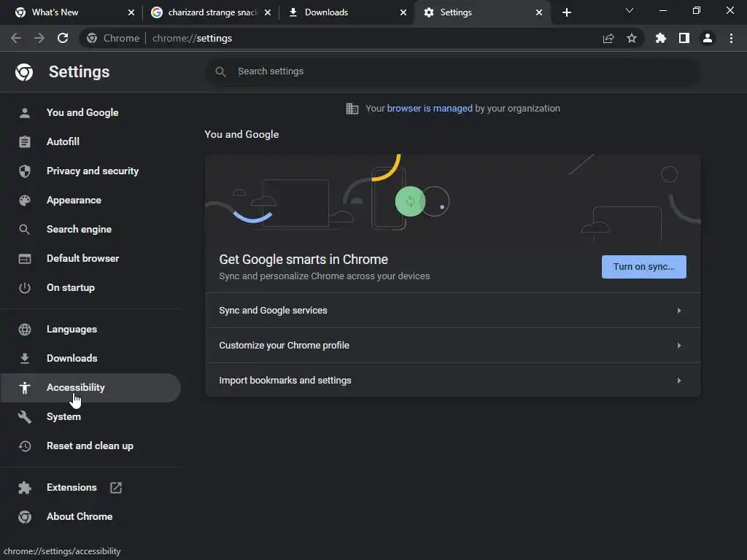Bookmark this tab with the star icon
The width and height of the screenshot is (747, 560).
point(632,38)
